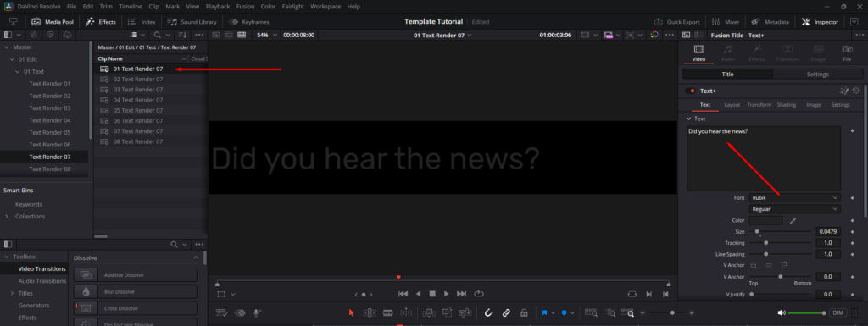
Task: Open the Rubik font dropdown
Action: (794, 197)
